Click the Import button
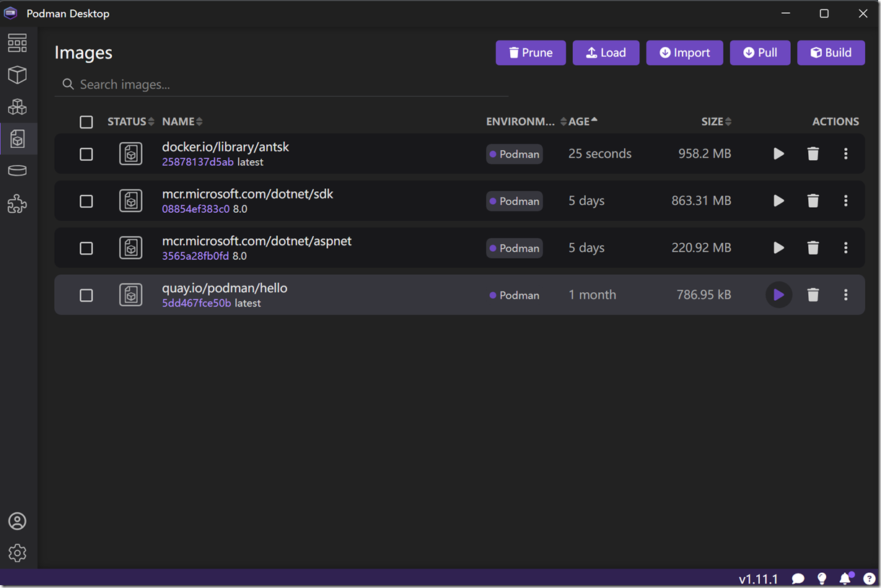Viewport: 881px width, 588px height. [685, 53]
